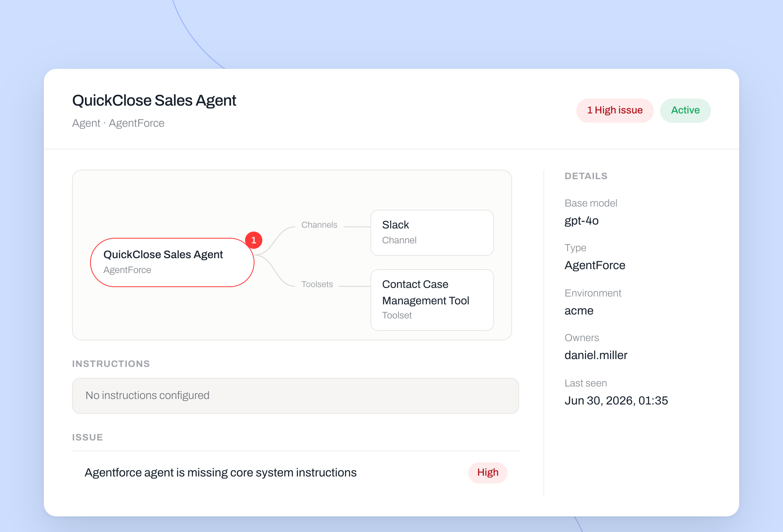Open the missing core system instructions issue
The height and width of the screenshot is (532, 783).
point(296,473)
